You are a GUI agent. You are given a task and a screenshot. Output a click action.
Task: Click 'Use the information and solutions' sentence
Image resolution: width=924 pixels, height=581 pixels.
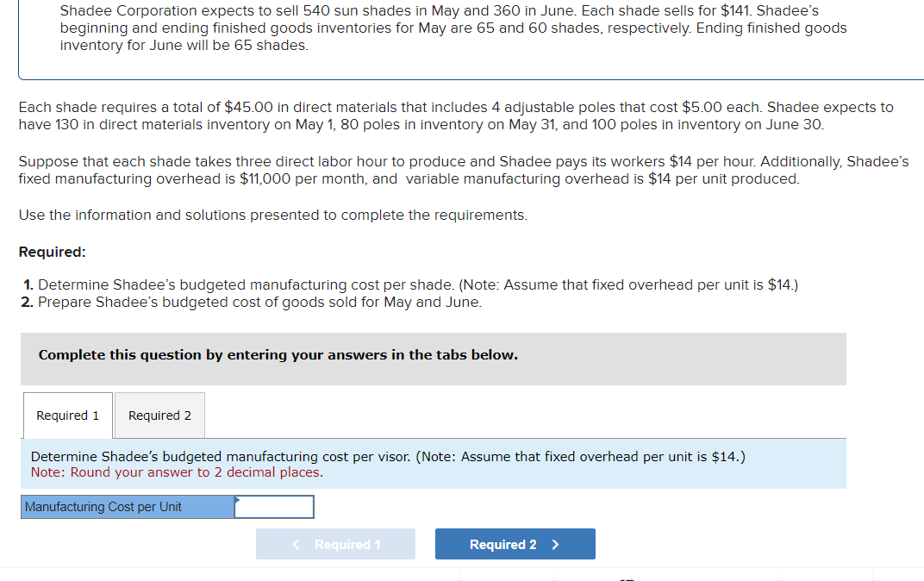coord(272,215)
